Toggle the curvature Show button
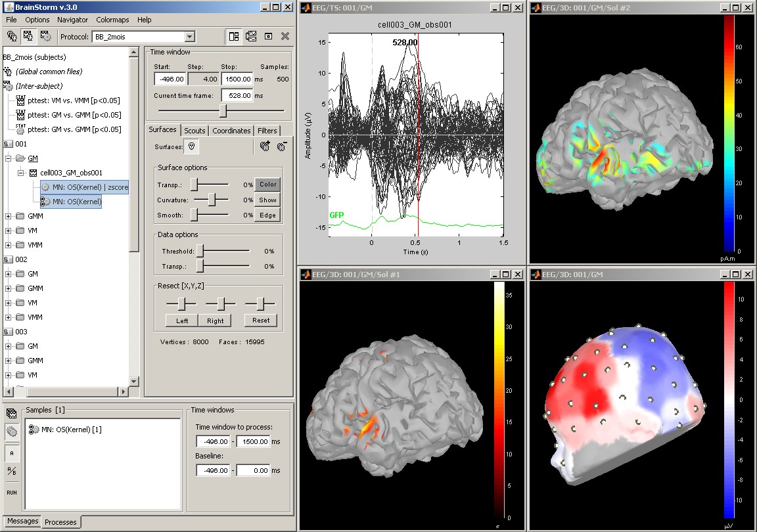Image resolution: width=757 pixels, height=532 pixels. tap(267, 200)
